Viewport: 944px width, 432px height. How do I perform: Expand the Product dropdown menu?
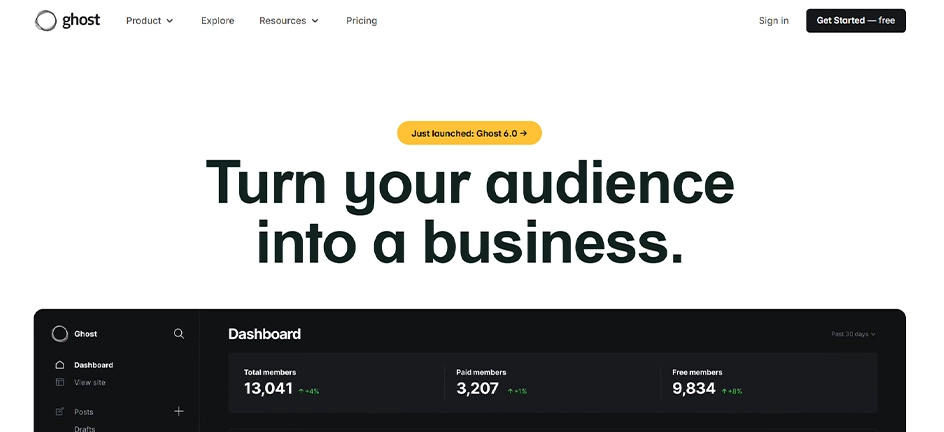pos(149,20)
